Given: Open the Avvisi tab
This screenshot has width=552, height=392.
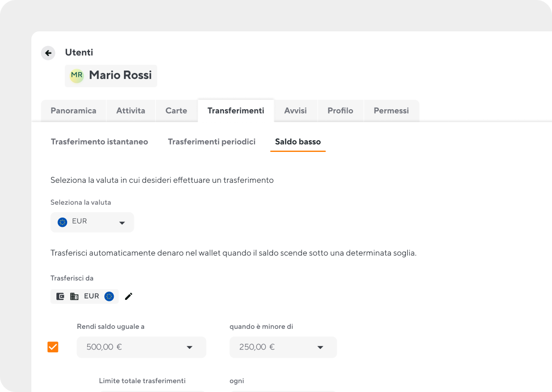Looking at the screenshot, I should (295, 111).
